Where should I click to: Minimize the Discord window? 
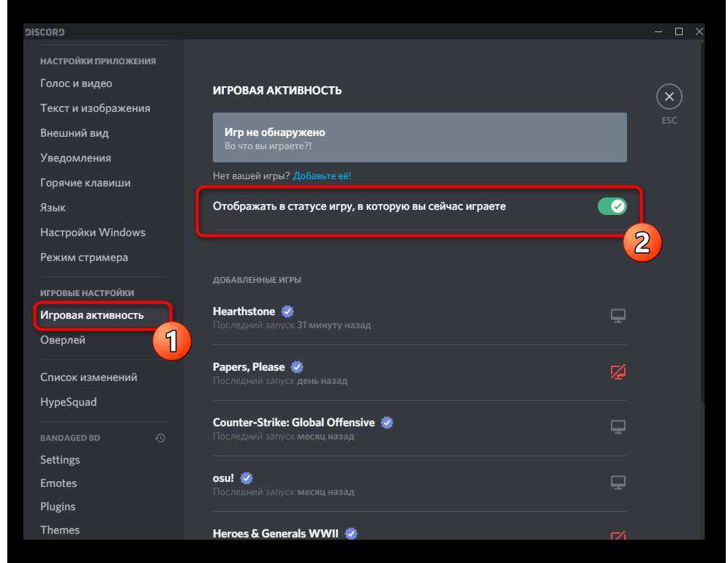(x=658, y=31)
